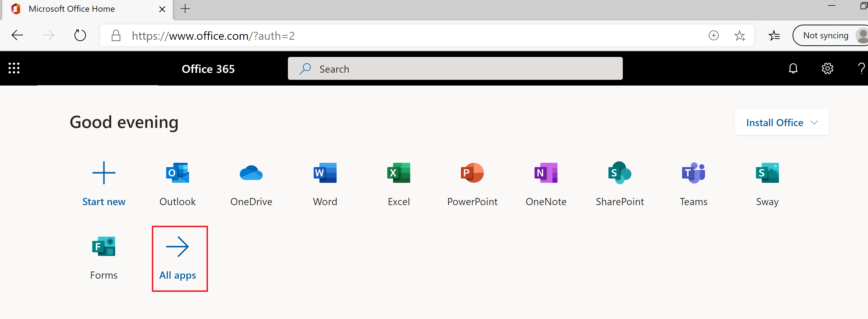The image size is (868, 319).
Task: Open the favorites list icon
Action: click(x=774, y=35)
